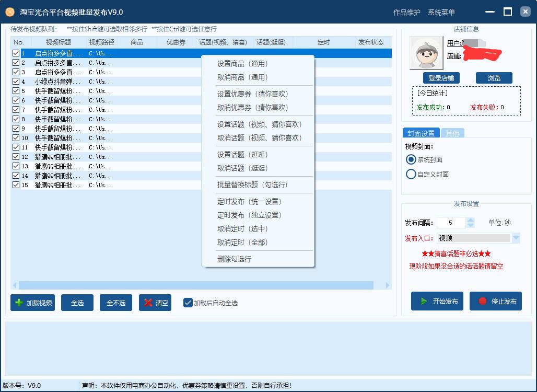Minimize the video publishing window
The width and height of the screenshot is (537, 392).
click(490, 12)
